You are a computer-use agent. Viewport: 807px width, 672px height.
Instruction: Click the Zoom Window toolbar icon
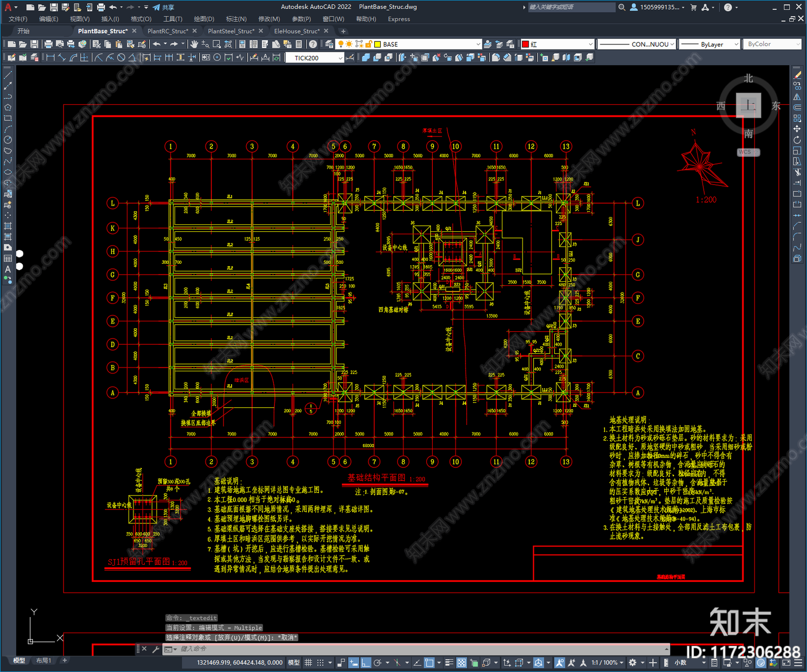[x=216, y=44]
